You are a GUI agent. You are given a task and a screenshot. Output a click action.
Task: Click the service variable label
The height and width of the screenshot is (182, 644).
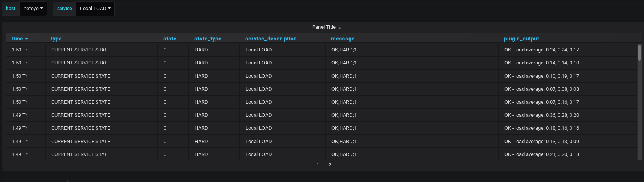(x=64, y=9)
